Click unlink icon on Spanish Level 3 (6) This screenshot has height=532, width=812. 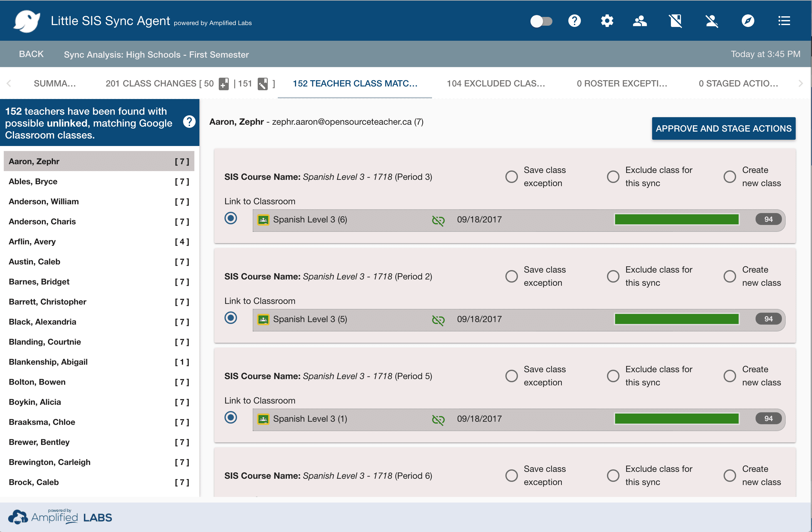coord(438,220)
